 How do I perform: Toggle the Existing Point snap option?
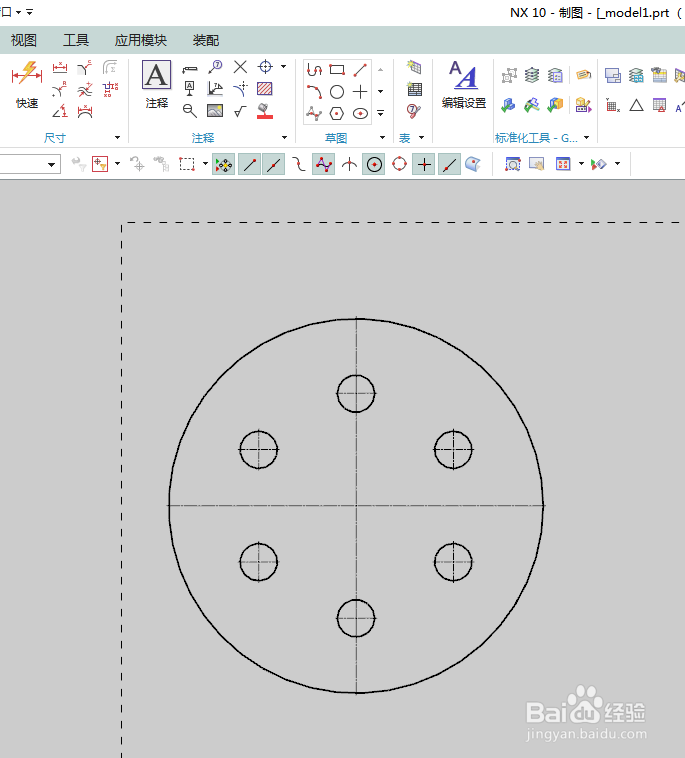(424, 164)
